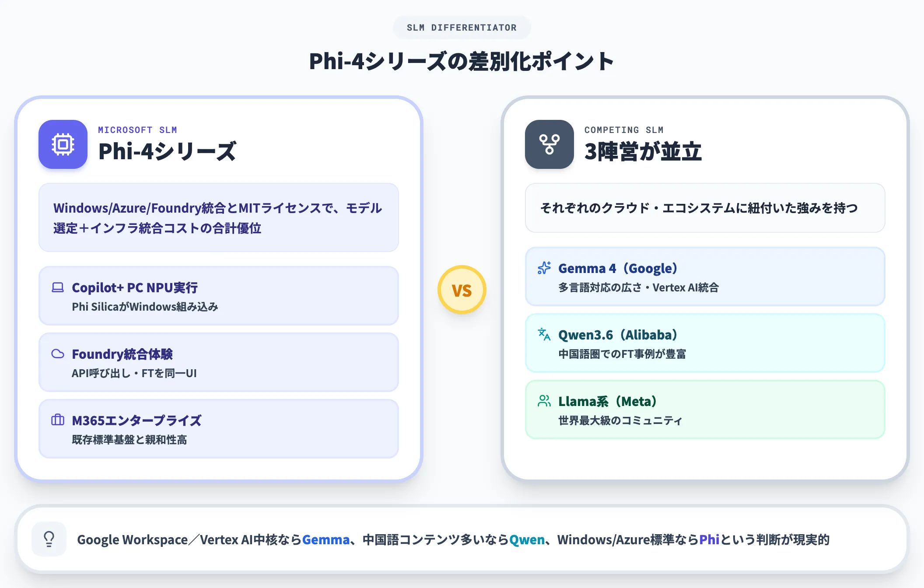The height and width of the screenshot is (588, 924).
Task: Click the laptop icon for Copilot+ PC NPU実行
Action: coord(58,287)
